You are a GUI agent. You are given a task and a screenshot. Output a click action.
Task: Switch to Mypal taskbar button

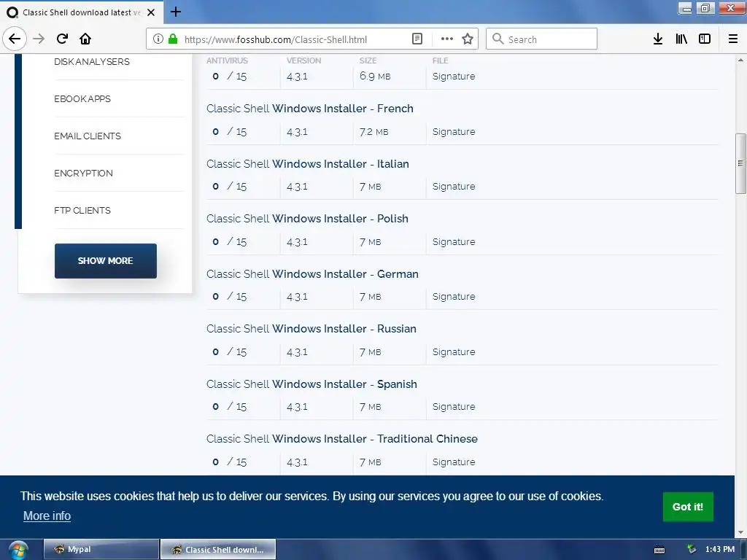(x=101, y=549)
